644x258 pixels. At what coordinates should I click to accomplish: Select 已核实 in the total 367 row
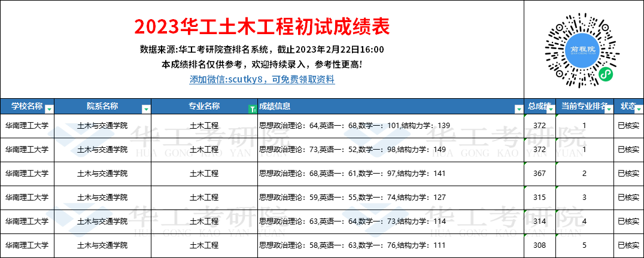(628, 174)
